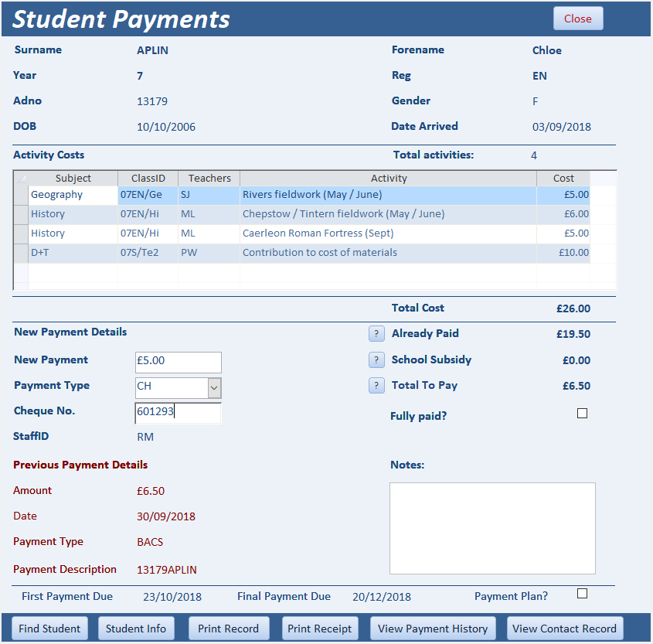This screenshot has height=644, width=653.
Task: Click the Cost column header
Action: 563,179
